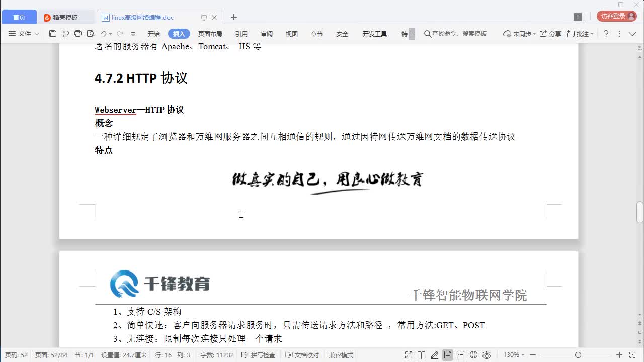
Task: Click the Undo arrow icon
Action: [103, 34]
